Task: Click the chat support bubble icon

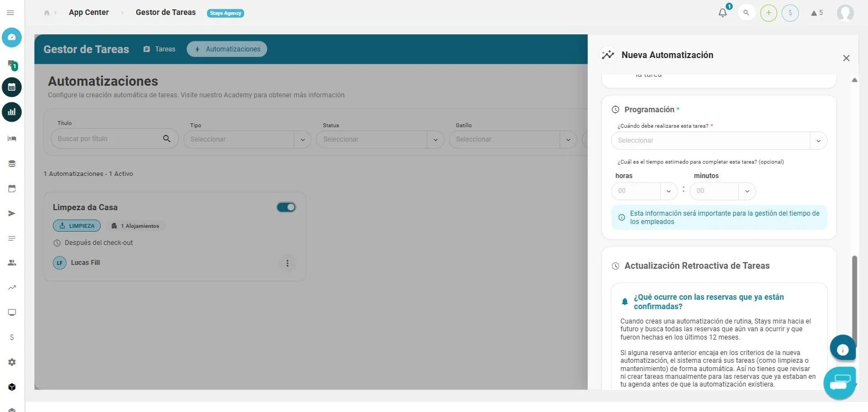Action: click(840, 383)
